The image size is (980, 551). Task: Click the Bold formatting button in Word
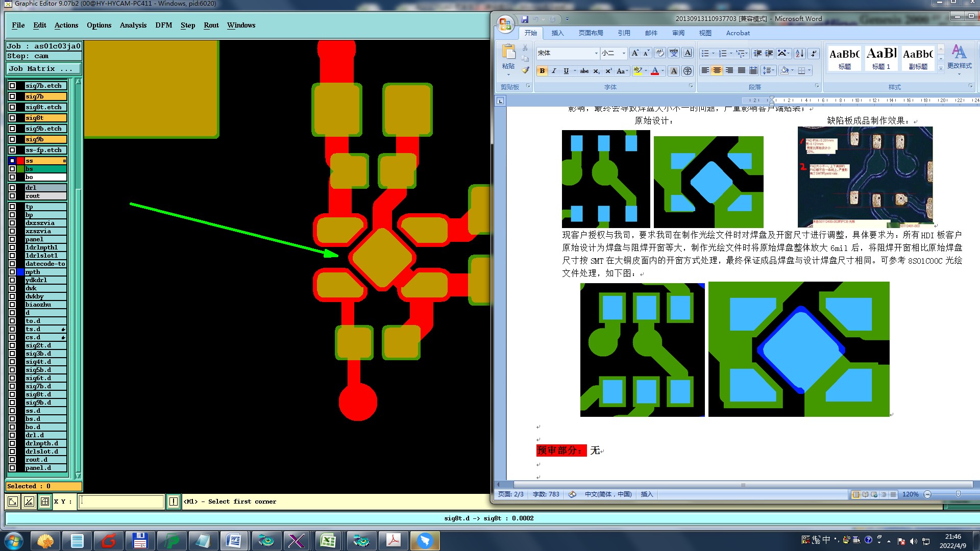coord(542,71)
